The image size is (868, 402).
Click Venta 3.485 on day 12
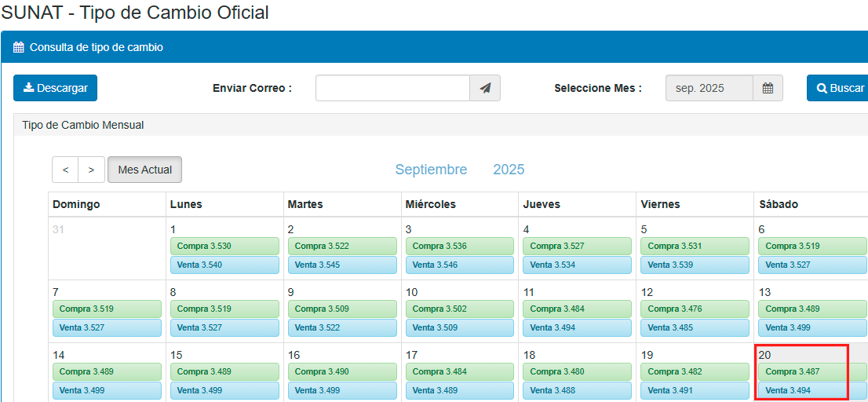[x=695, y=327]
